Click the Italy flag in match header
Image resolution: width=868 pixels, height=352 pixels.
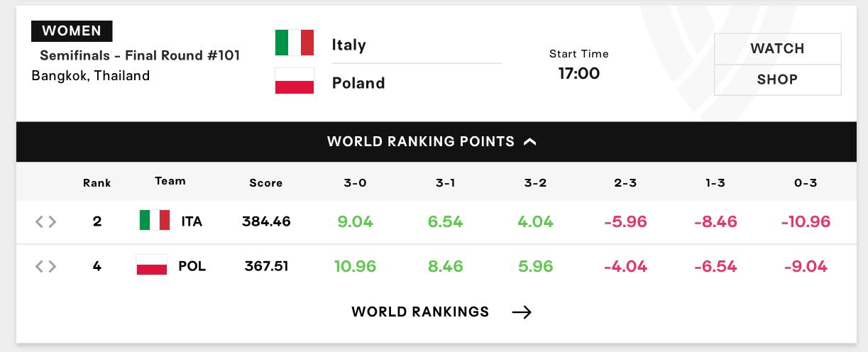(295, 43)
